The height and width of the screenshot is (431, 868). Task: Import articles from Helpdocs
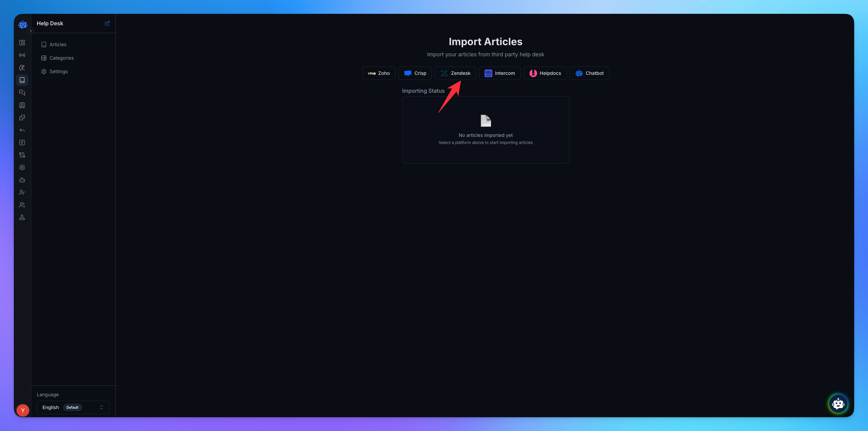click(x=545, y=73)
